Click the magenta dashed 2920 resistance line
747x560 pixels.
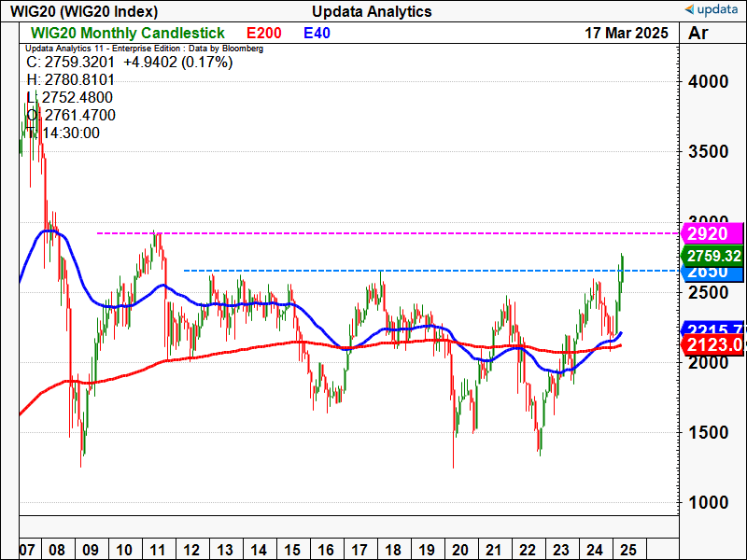(x=388, y=233)
